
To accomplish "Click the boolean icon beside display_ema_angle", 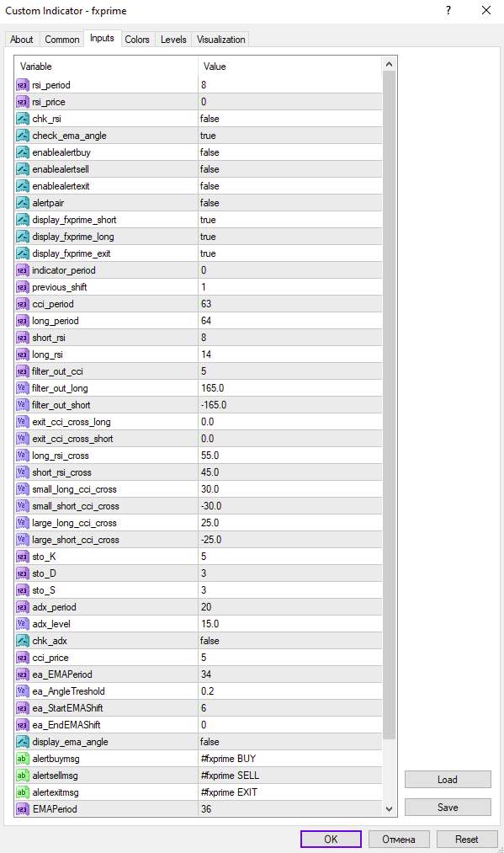I will point(22,742).
